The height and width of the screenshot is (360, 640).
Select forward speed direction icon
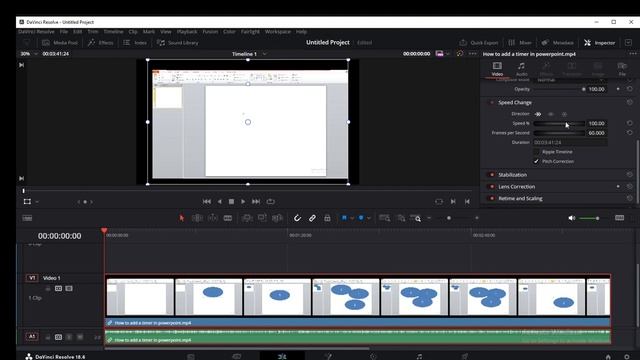point(538,114)
